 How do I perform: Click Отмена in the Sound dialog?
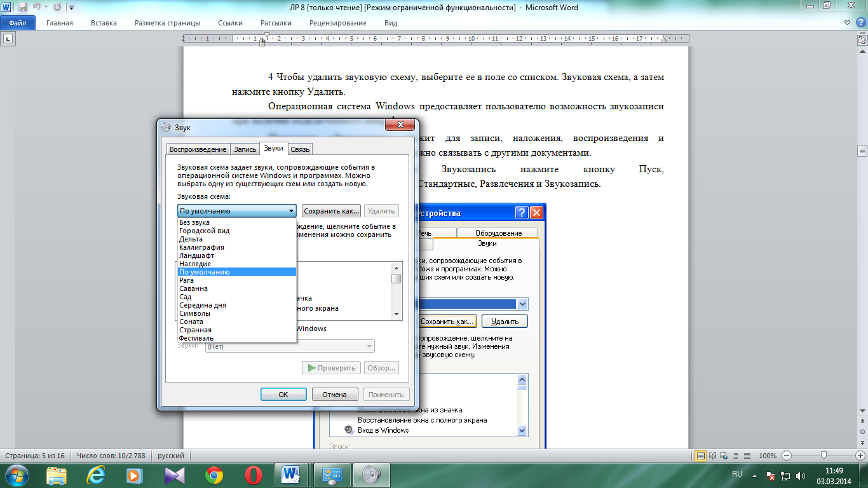point(335,395)
